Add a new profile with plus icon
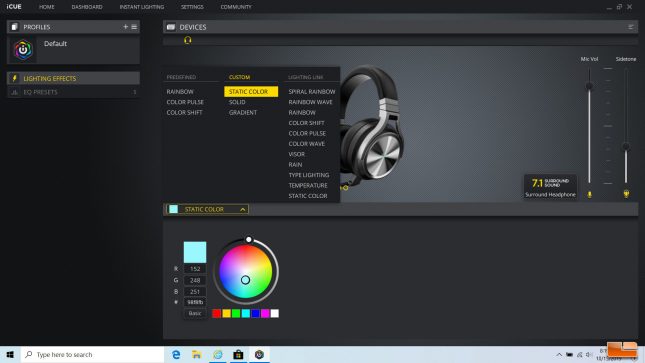 coord(125,27)
